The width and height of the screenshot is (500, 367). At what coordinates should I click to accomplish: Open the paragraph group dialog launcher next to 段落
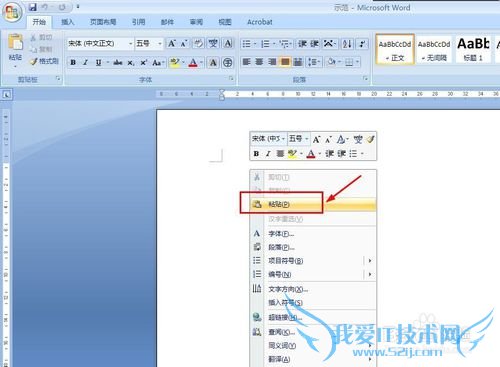tap(365, 79)
